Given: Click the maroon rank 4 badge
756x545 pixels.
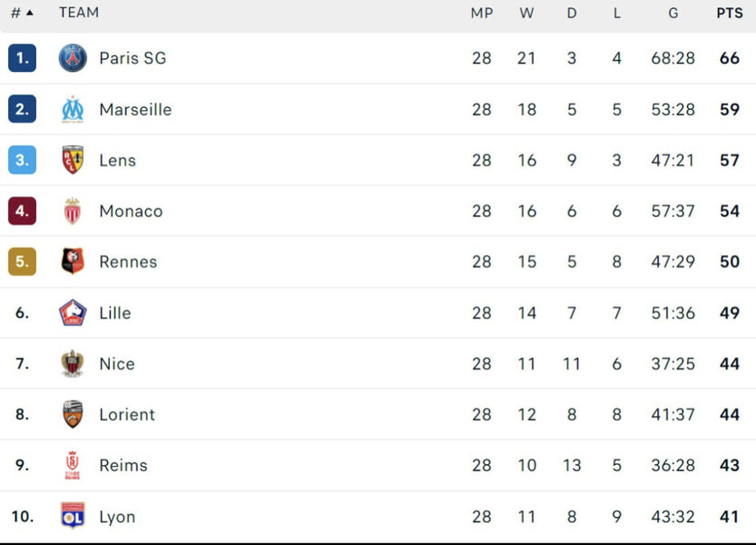Looking at the screenshot, I should click(x=22, y=211).
